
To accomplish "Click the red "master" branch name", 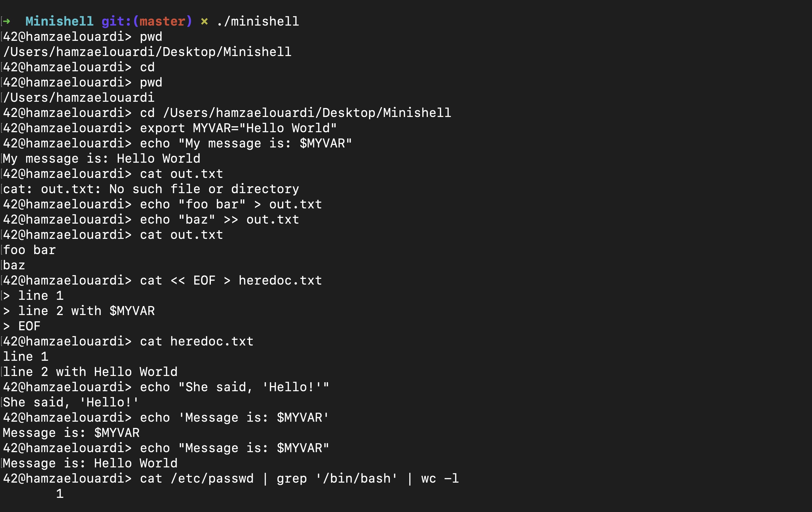I will coord(162,21).
